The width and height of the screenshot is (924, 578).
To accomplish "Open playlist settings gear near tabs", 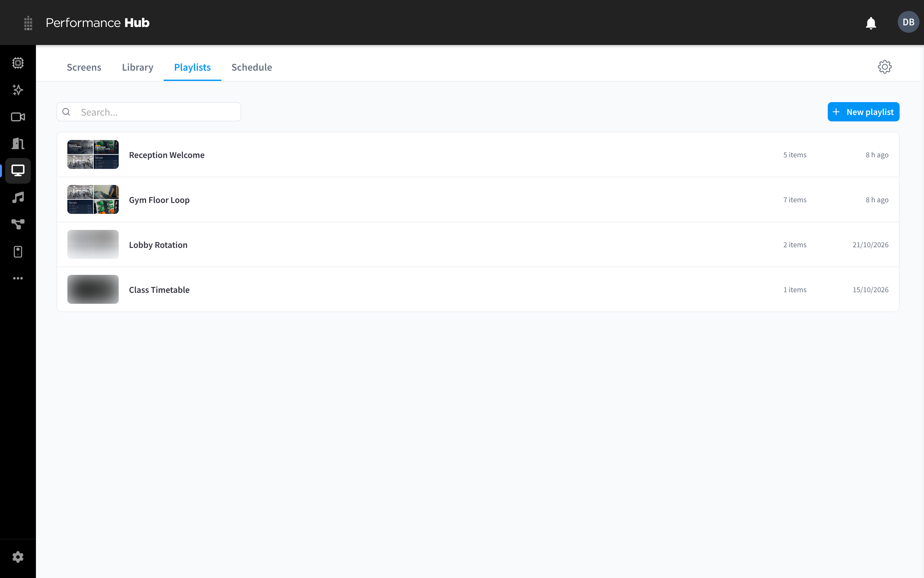I will (x=884, y=67).
